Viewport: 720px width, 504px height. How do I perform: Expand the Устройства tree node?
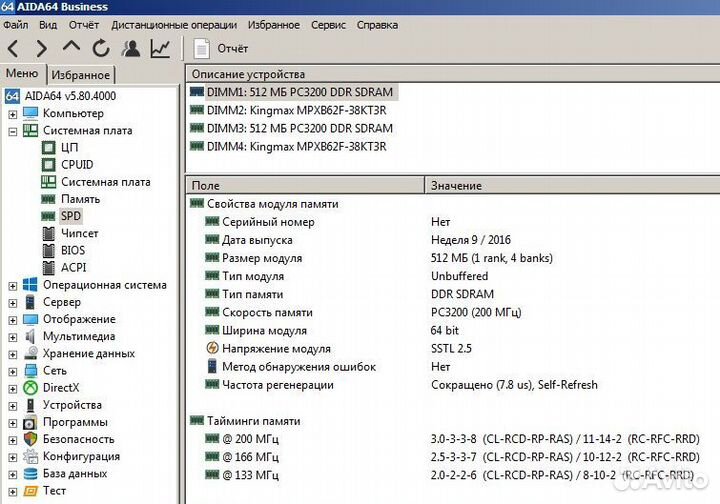point(13,406)
